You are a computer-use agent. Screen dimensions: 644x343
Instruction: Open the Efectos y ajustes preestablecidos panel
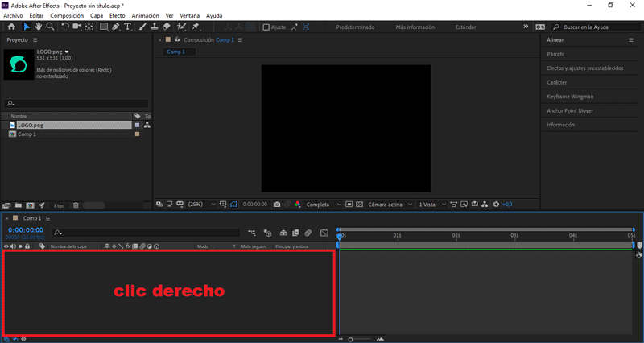pos(584,68)
